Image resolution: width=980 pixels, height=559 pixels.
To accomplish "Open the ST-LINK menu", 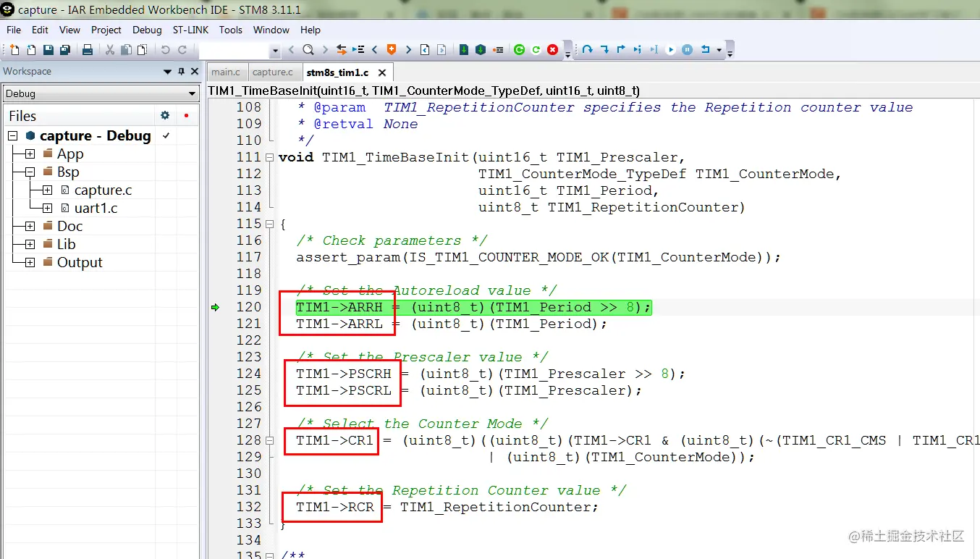I will coord(190,30).
